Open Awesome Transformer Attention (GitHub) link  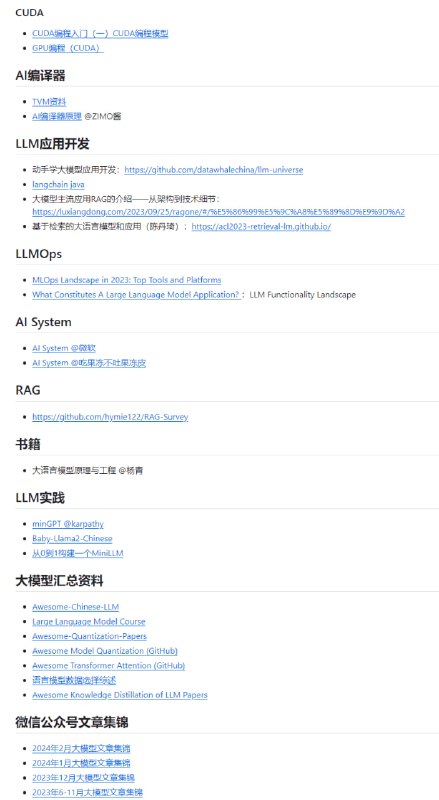(108, 665)
